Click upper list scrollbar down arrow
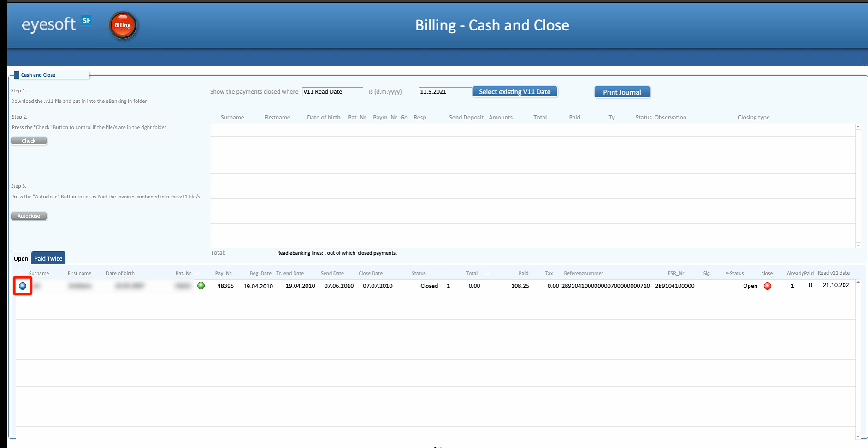Screen dimensions: 868x448 (858, 245)
